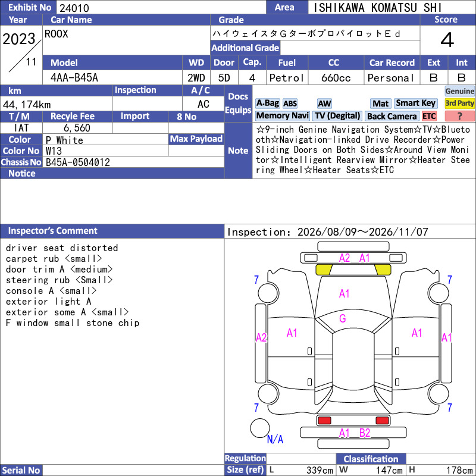476x476 pixels.
Task: Click the ABS equipment badge
Action: coord(290,104)
